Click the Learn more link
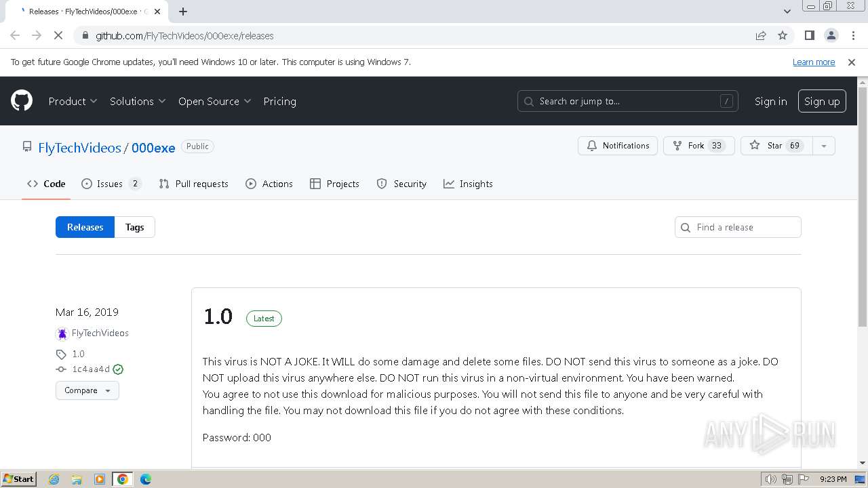868x488 pixels. point(814,62)
